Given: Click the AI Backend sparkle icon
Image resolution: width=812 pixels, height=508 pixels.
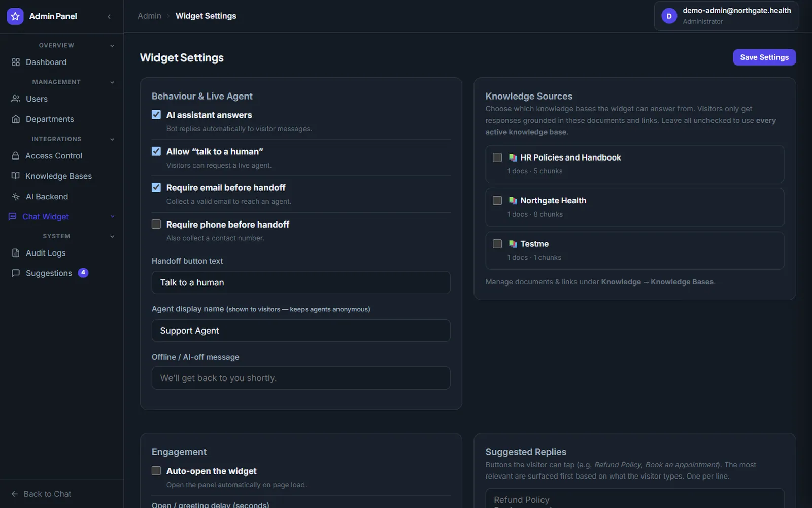Looking at the screenshot, I should pos(16,196).
